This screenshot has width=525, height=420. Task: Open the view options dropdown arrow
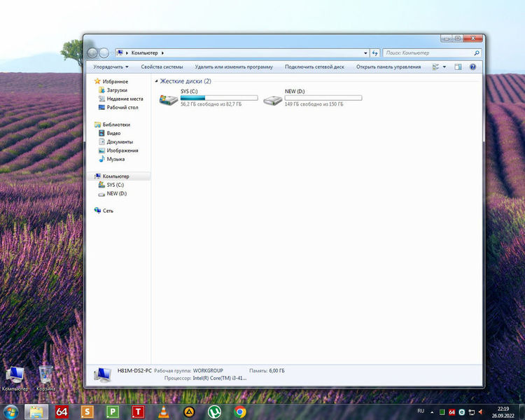444,67
